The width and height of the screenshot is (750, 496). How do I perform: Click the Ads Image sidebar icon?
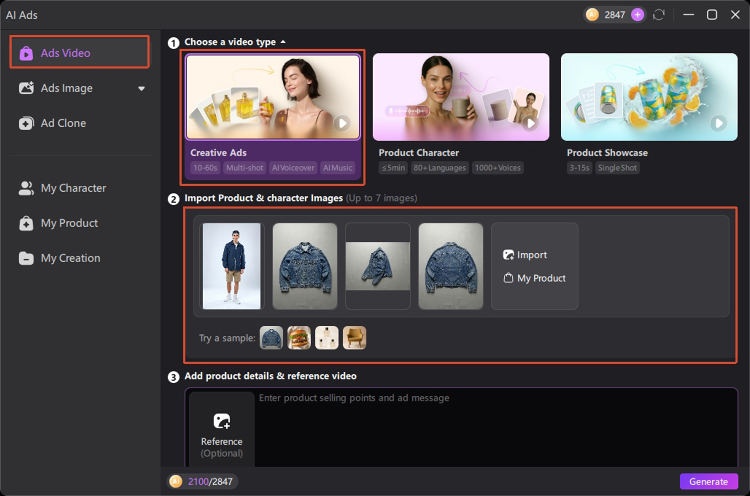(26, 88)
